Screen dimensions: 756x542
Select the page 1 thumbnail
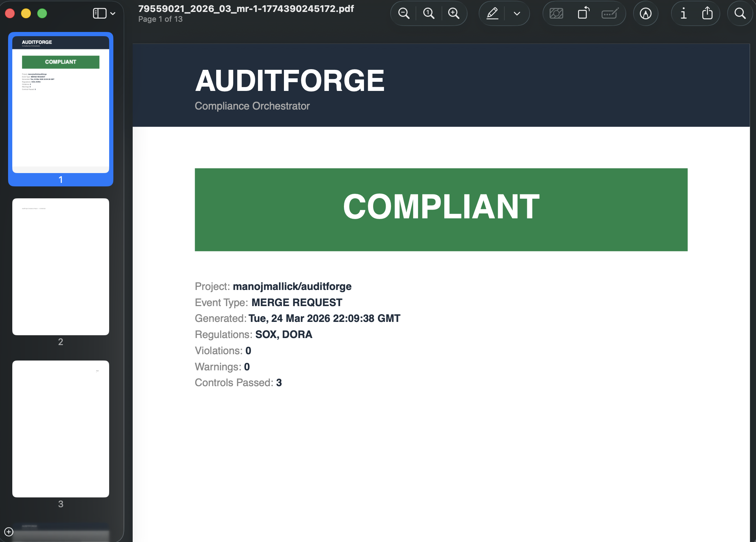coord(61,105)
